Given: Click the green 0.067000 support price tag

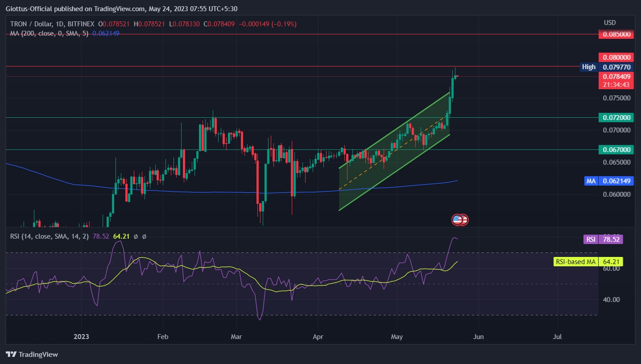Looking at the screenshot, I should tap(616, 150).
